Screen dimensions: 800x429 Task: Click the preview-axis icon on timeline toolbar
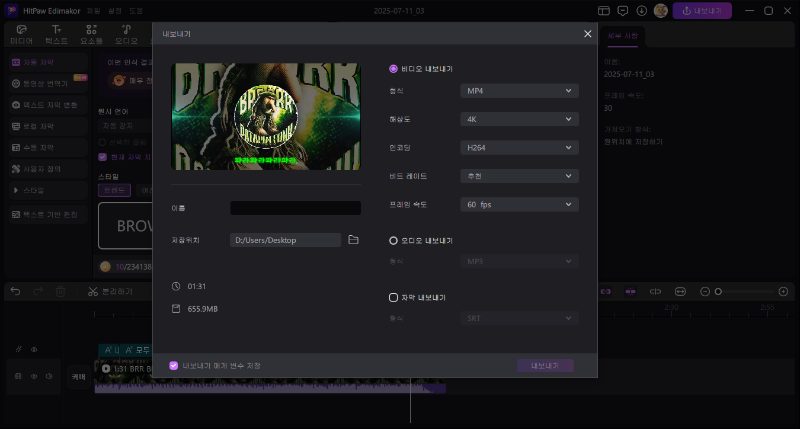pos(655,291)
